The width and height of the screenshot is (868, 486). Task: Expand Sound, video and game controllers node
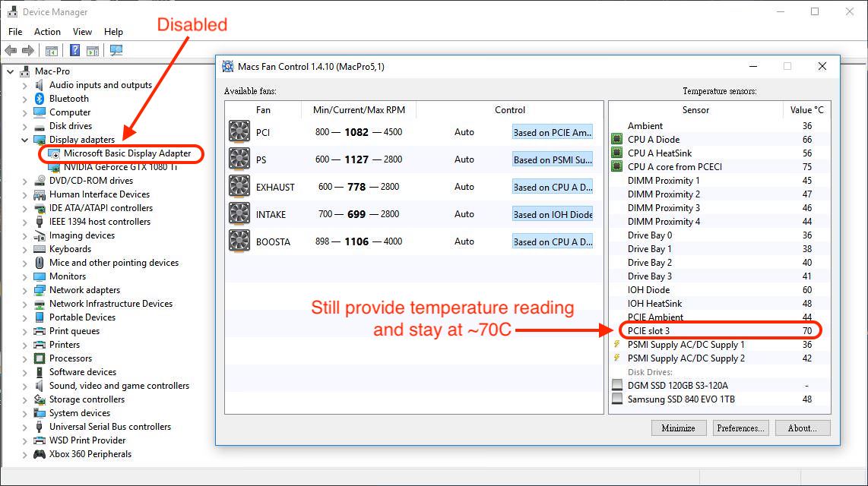coord(24,386)
